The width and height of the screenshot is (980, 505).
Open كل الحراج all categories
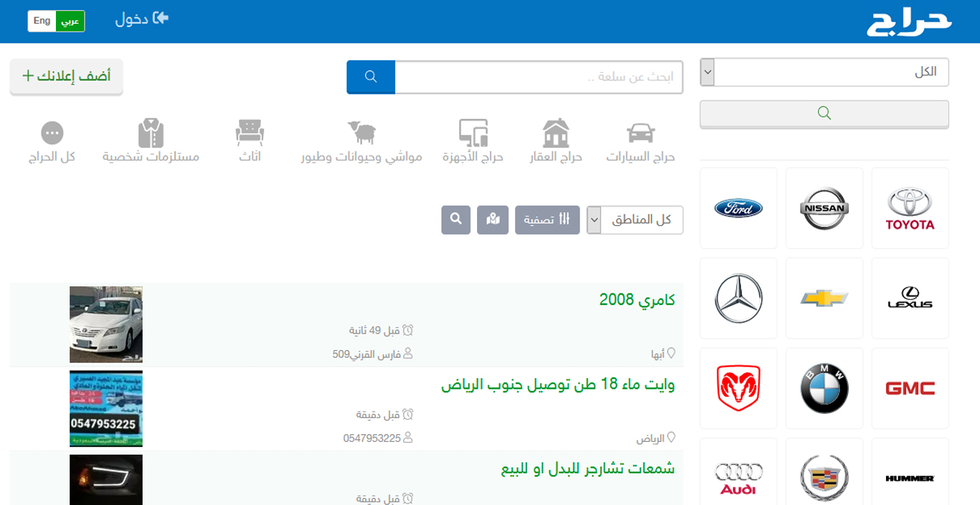[x=52, y=142]
